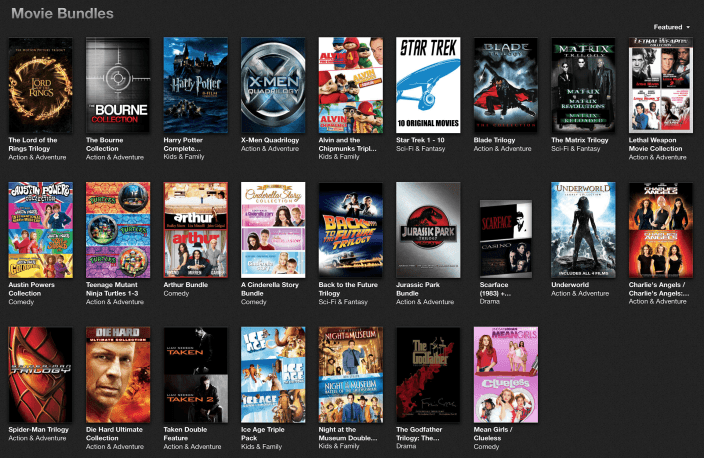Click 'The Godfather Trilogy: The...' title
The image size is (704, 458).
point(419,433)
